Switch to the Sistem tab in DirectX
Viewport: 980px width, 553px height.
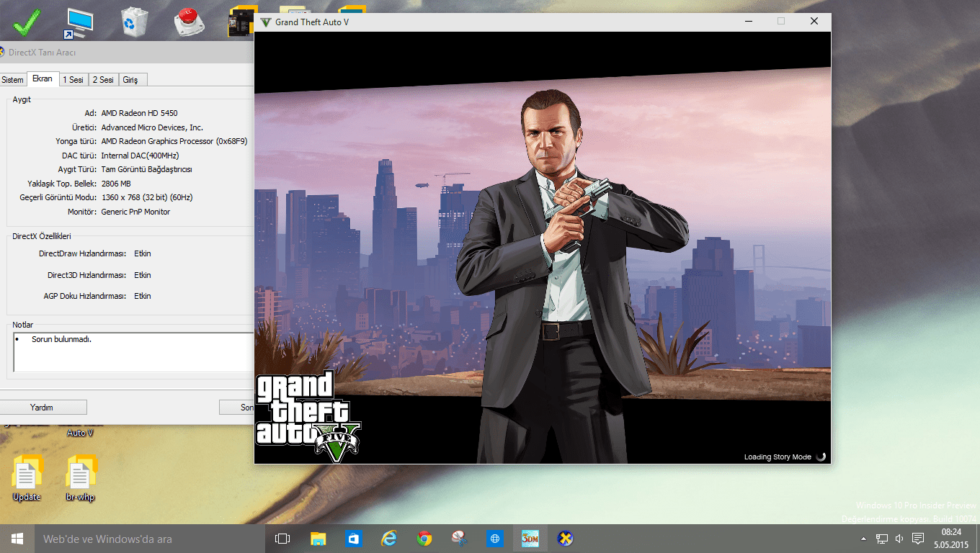tap(12, 80)
